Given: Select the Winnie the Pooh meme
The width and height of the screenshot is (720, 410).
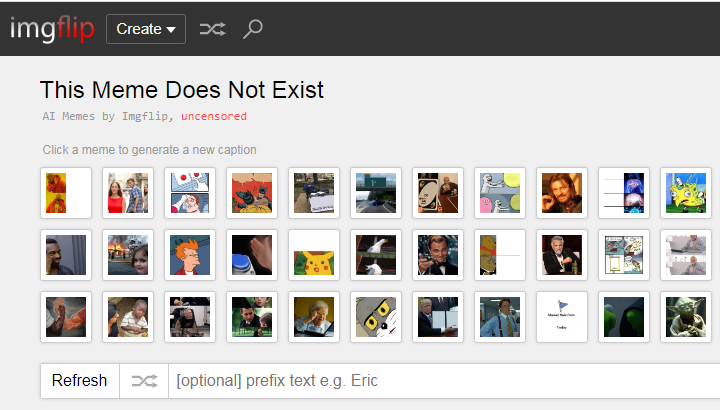Looking at the screenshot, I should 500,255.
